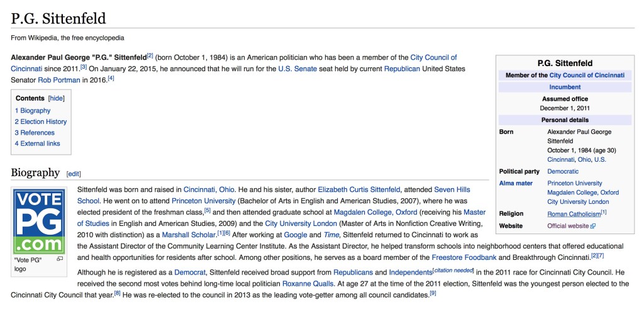
Task: Open Democratic party link in infobox
Action: point(563,171)
